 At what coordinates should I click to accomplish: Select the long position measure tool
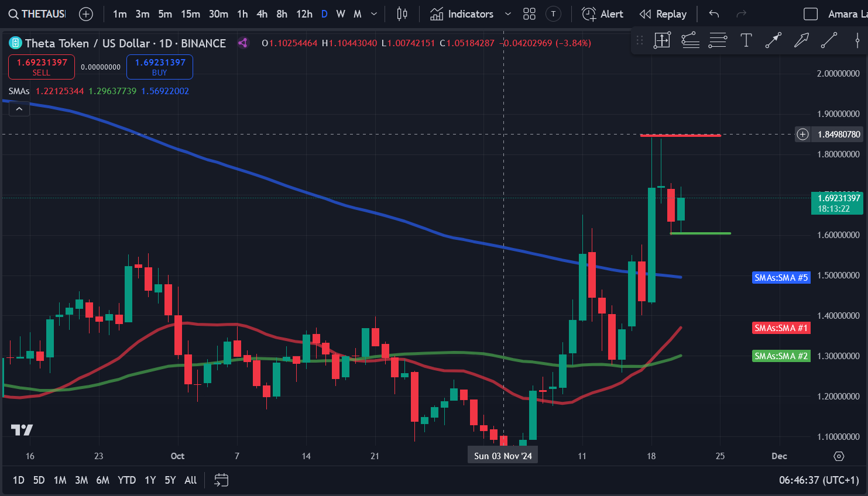tap(662, 40)
